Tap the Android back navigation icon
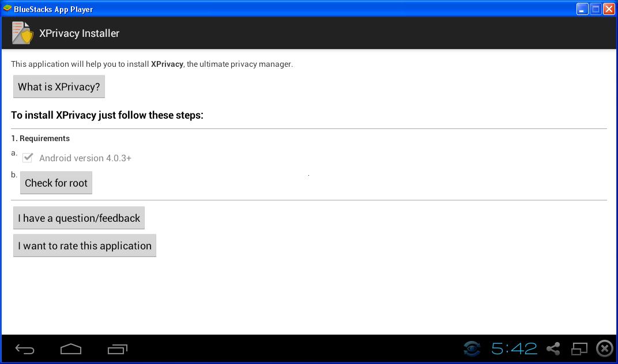Image resolution: width=618 pixels, height=364 pixels. 24,349
